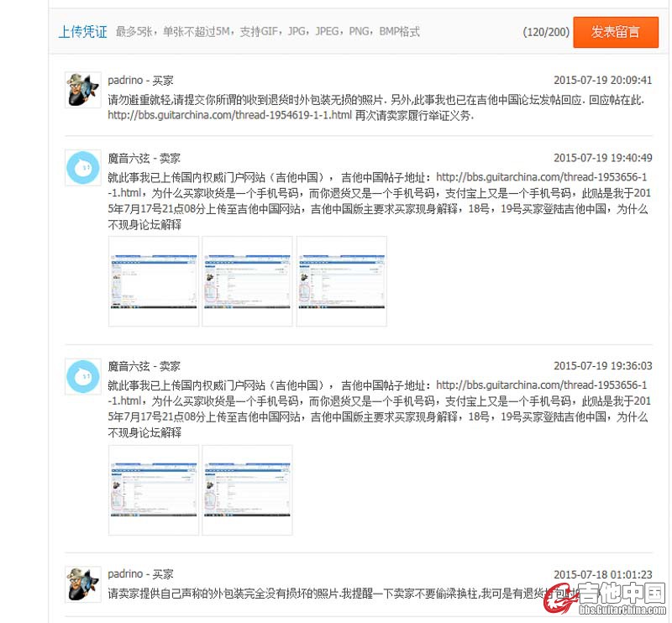Click the 2015-07-18 01:01:23 timestamp

tap(602, 574)
